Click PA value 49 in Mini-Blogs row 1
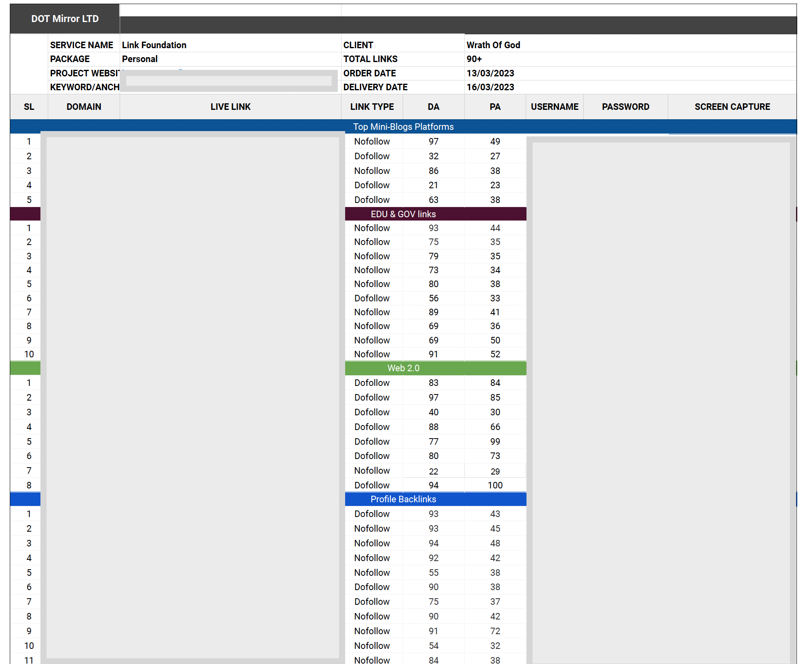 (x=495, y=141)
